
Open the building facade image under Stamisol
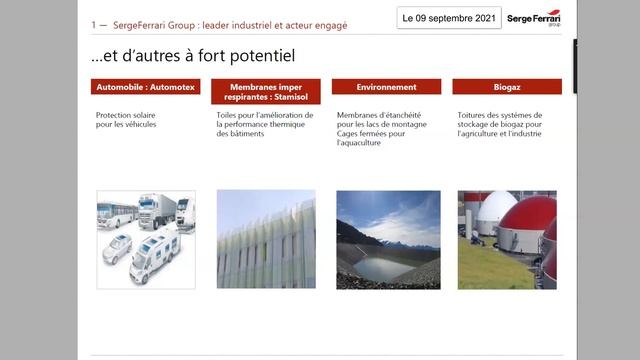[x=266, y=239]
